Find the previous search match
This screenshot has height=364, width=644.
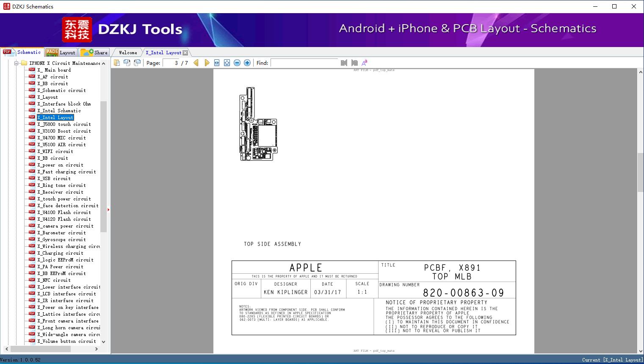[344, 63]
